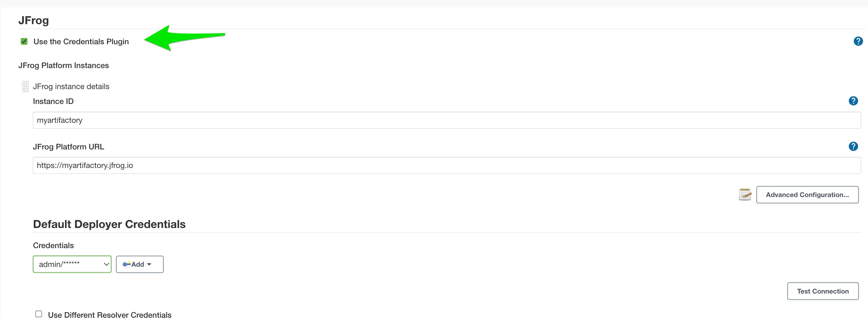Click the Use Different Resolver Credentials label
Viewport: 868px width, 318px height.
(110, 315)
